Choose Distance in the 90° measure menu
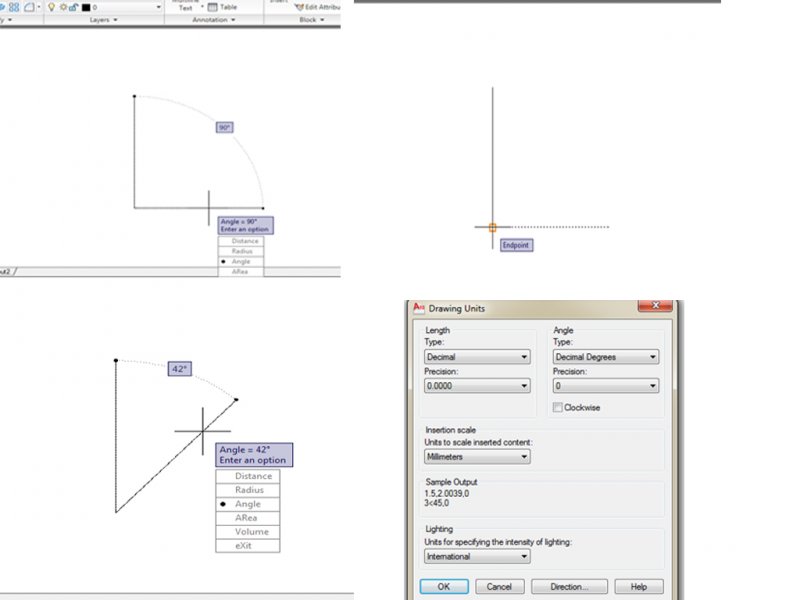 [x=241, y=241]
